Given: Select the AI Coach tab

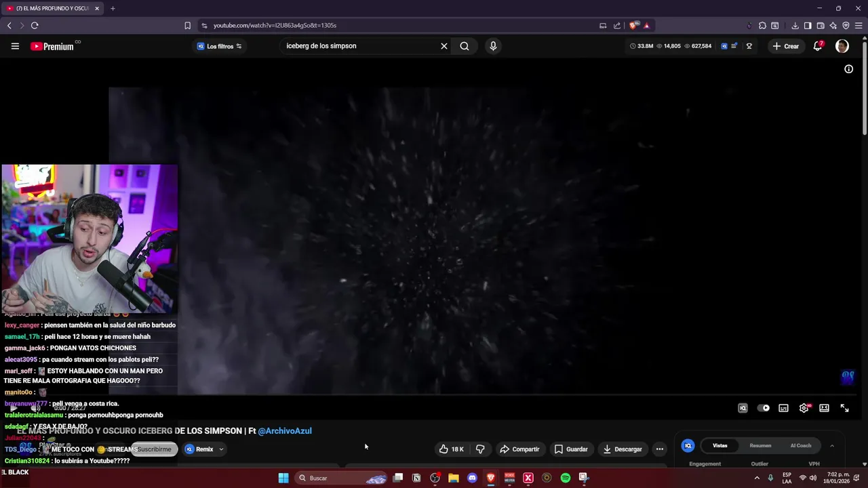Looking at the screenshot, I should tap(801, 445).
